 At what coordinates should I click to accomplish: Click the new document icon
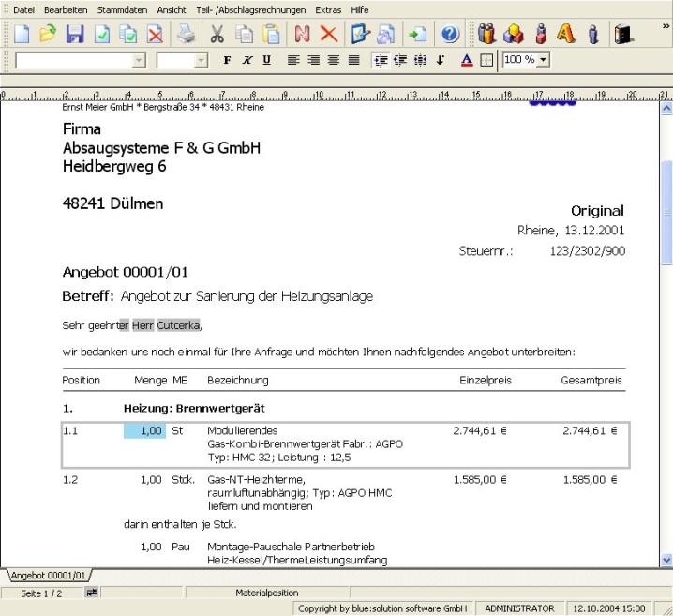21,35
